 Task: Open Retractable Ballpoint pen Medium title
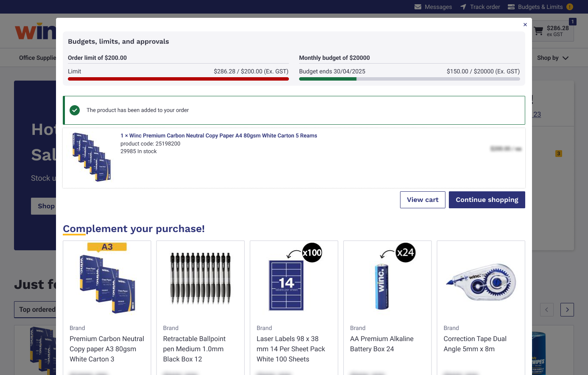(194, 349)
